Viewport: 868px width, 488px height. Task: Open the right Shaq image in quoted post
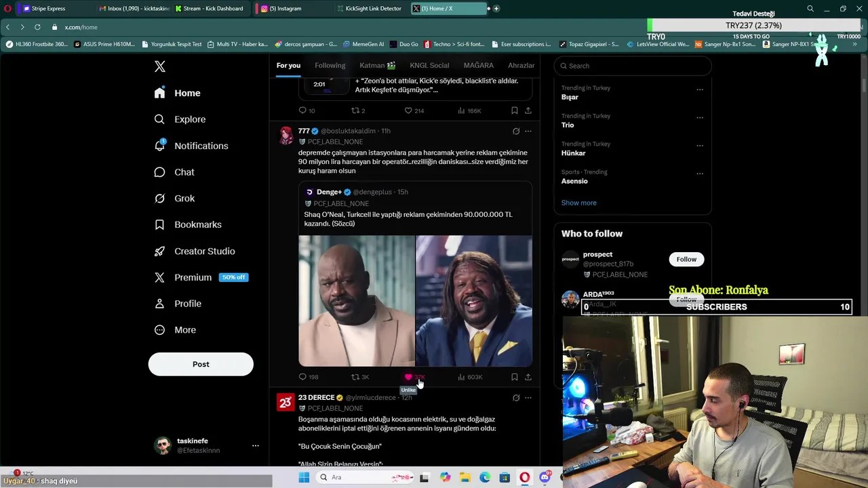[474, 301]
